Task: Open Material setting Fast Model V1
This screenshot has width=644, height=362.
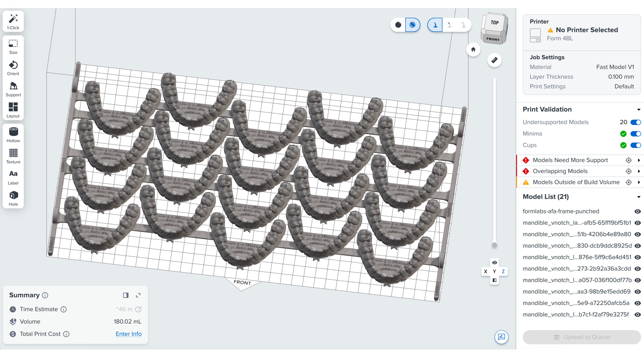Action: tap(615, 67)
